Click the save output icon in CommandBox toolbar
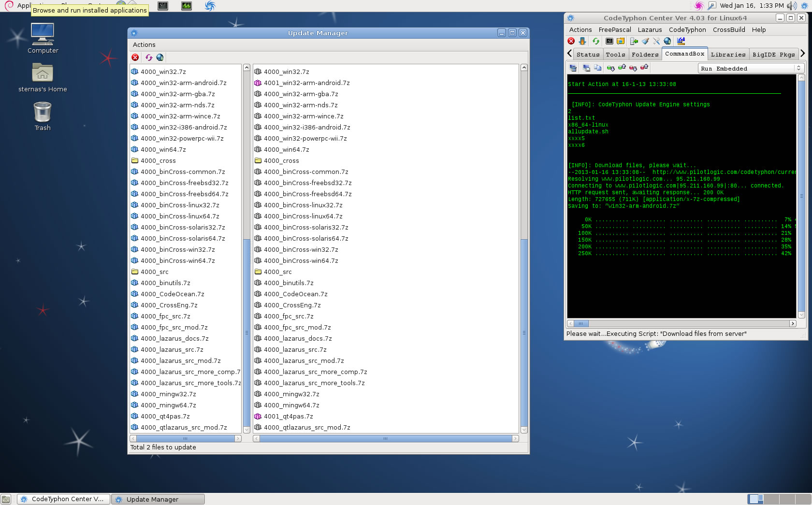This screenshot has width=812, height=505. coord(586,68)
